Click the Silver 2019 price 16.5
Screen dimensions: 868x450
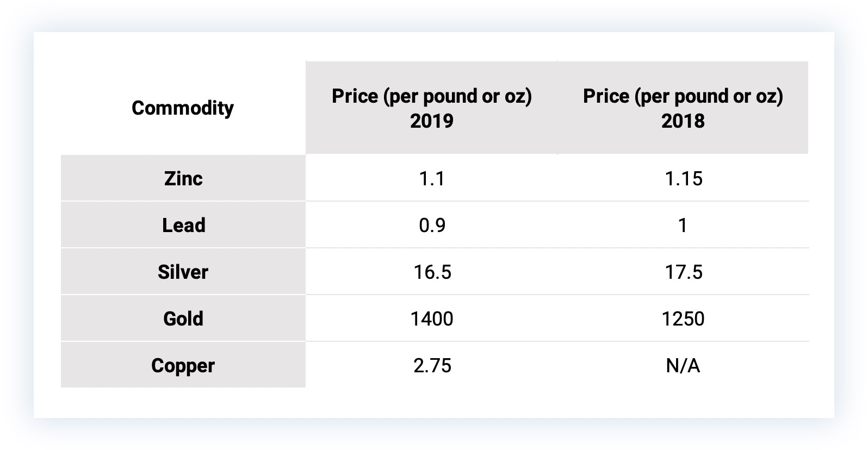(432, 272)
